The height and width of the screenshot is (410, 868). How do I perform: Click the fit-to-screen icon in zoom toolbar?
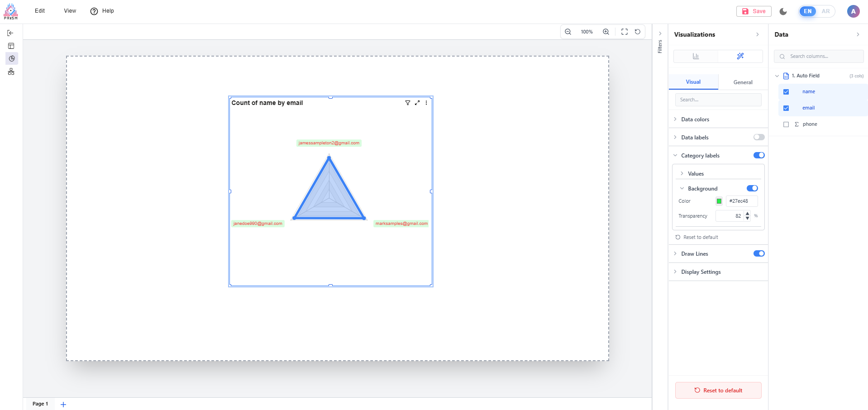point(625,32)
